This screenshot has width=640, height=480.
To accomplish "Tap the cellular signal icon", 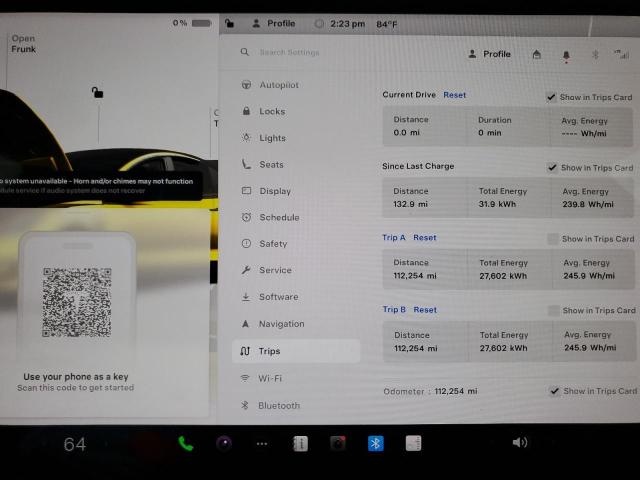I will tap(622, 54).
